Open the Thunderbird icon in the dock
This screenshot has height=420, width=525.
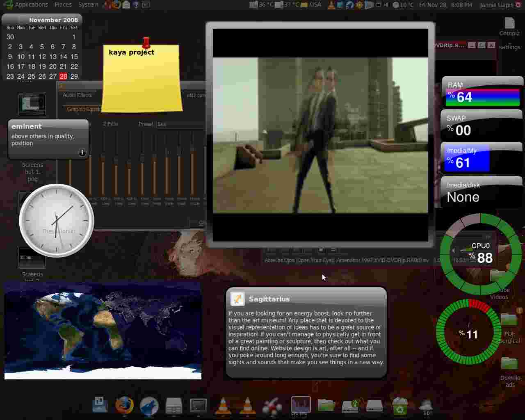click(x=149, y=406)
